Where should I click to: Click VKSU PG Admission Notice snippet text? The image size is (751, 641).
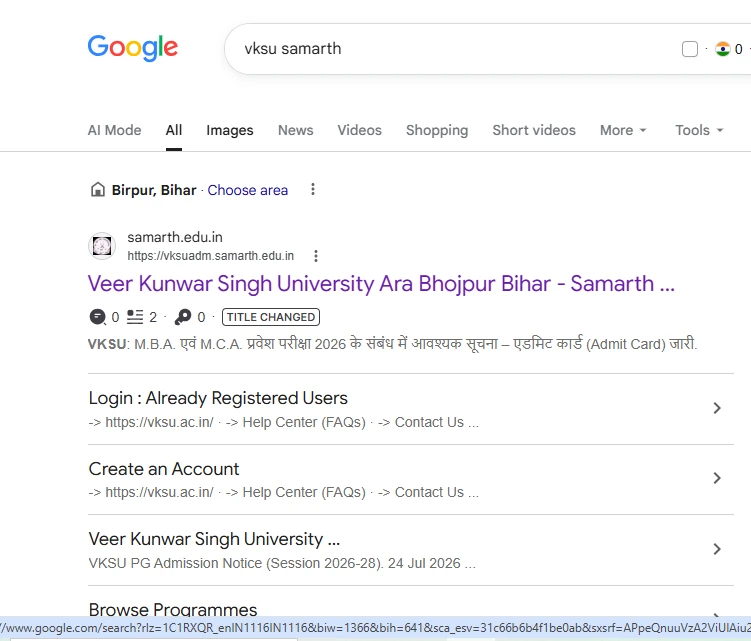coord(282,563)
